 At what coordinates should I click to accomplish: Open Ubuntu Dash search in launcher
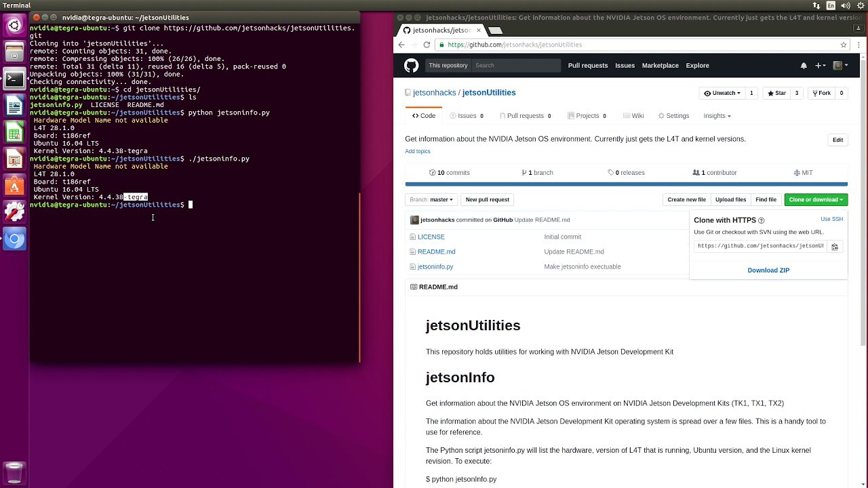tap(14, 26)
